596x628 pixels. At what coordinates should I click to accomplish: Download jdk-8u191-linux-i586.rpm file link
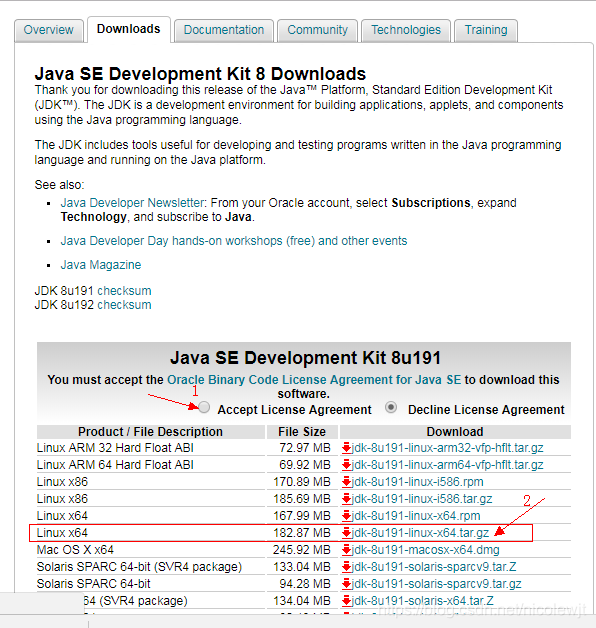[x=417, y=482]
